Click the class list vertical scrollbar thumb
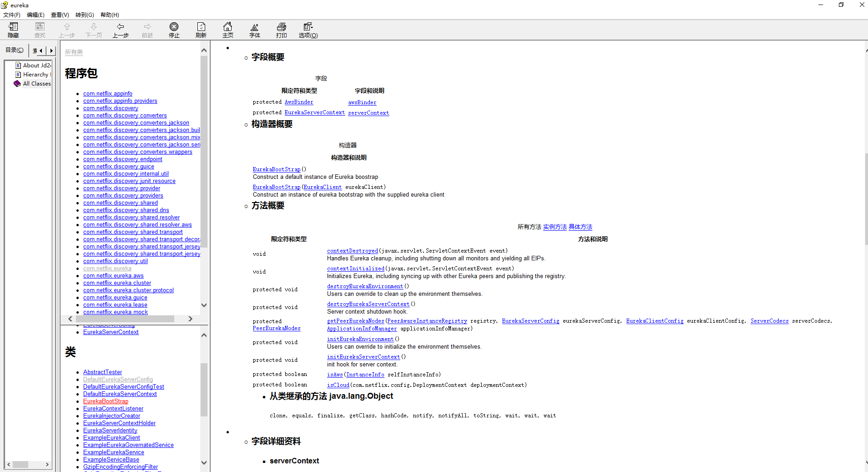The width and height of the screenshot is (868, 472). coord(204,390)
